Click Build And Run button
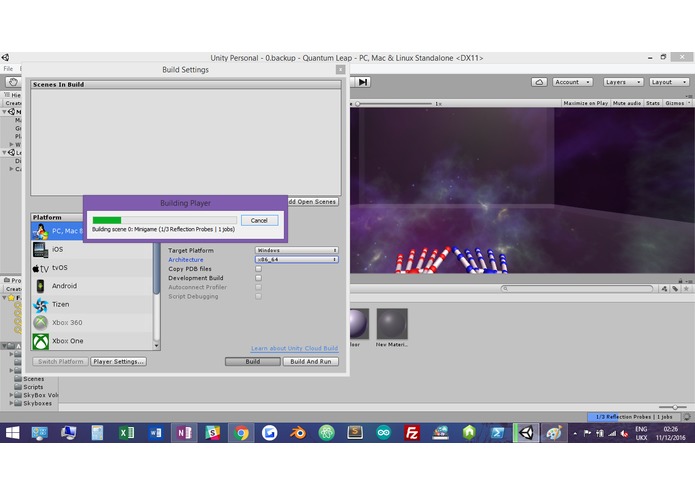The height and width of the screenshot is (494, 695). [311, 362]
